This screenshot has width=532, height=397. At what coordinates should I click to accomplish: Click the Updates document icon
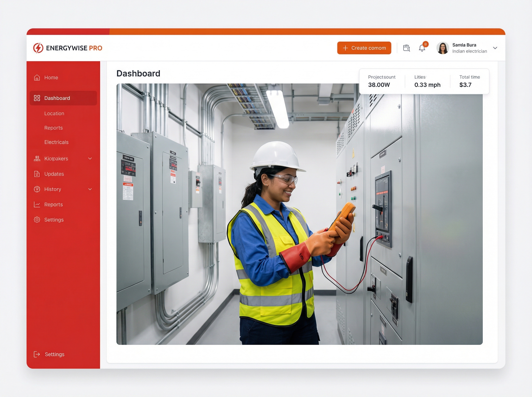pyautogui.click(x=37, y=174)
